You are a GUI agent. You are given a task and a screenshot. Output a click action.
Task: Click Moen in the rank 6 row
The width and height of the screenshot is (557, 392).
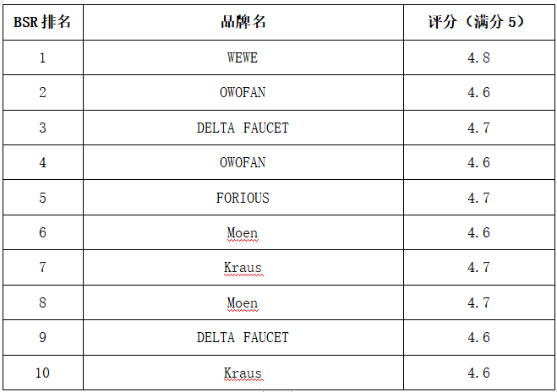(x=243, y=232)
